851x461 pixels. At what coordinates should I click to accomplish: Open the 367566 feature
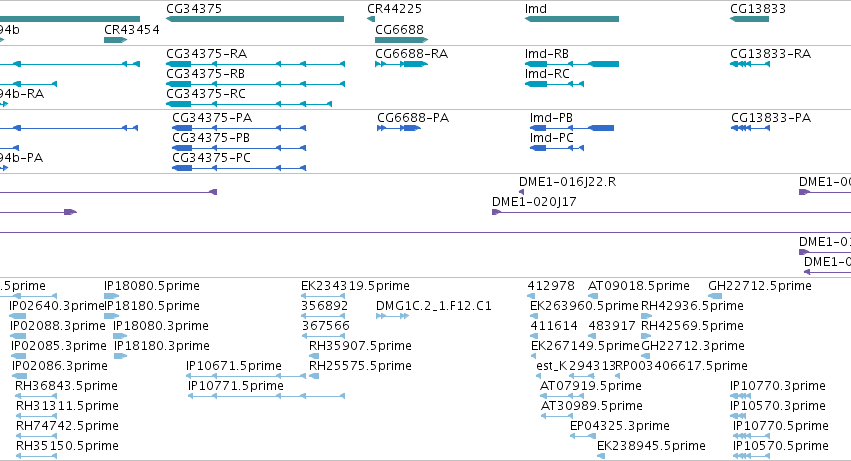tap(323, 337)
